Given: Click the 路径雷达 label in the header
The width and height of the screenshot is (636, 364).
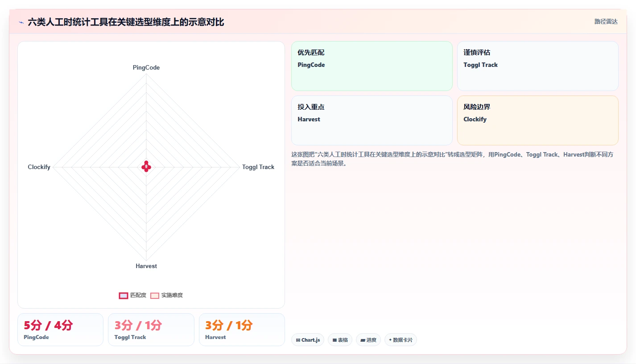Looking at the screenshot, I should coord(606,21).
